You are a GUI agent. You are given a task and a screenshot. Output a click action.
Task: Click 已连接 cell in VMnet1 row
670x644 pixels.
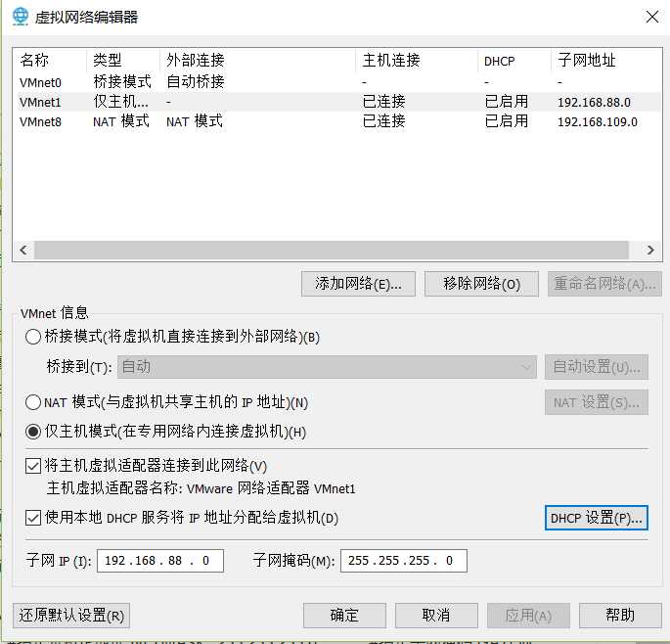(x=384, y=102)
